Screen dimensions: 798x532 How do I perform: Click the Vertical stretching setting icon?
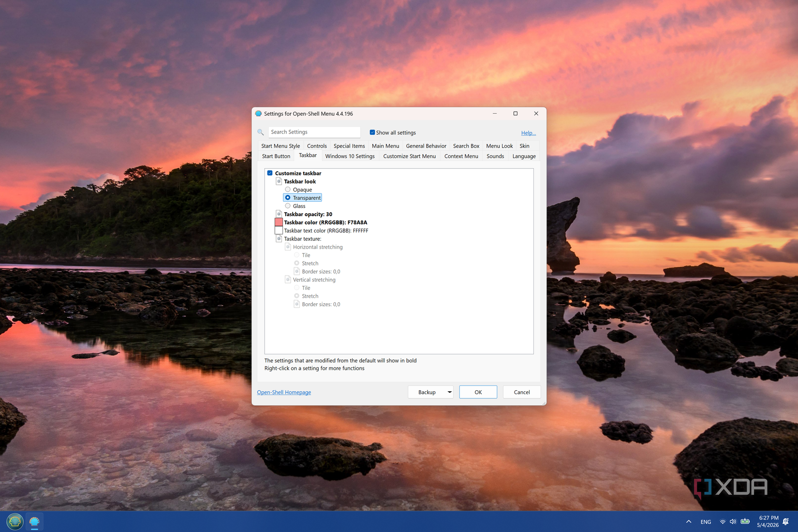click(288, 280)
